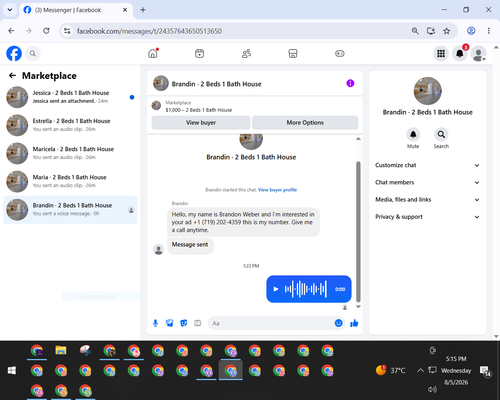Image resolution: width=500 pixels, height=400 pixels.
Task: Click unread blue dot on Jessica chat
Action: click(x=132, y=97)
